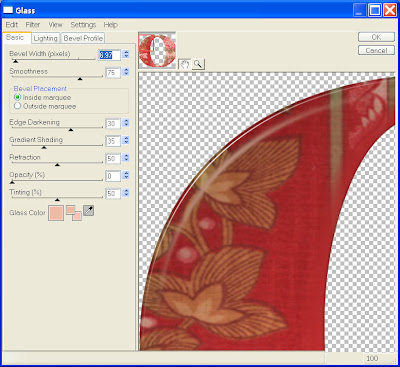This screenshot has height=367, width=400.
Task: Click the Refraction value field
Action: point(113,158)
